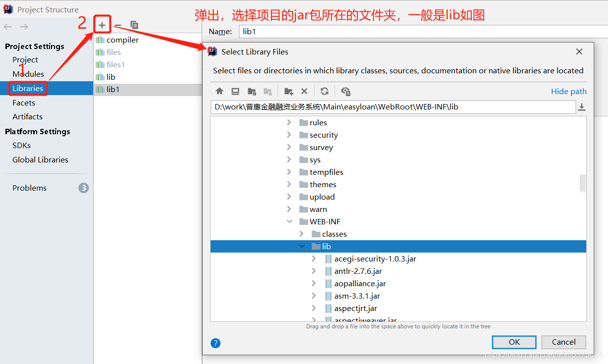Open the SDKs platform settings

click(21, 145)
